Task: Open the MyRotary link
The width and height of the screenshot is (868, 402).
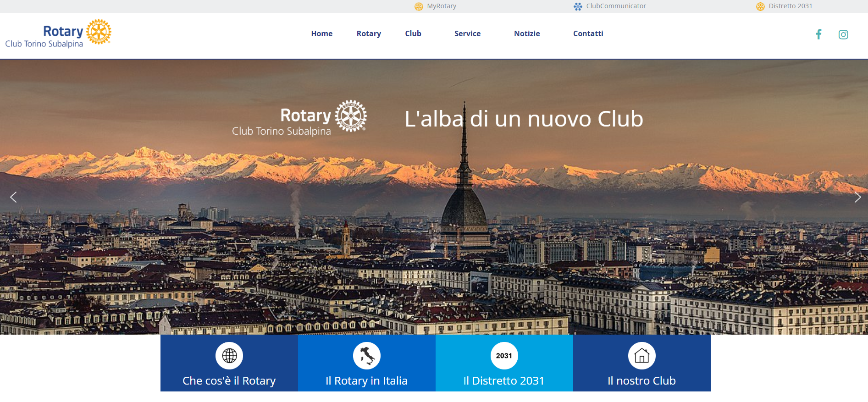Action: coord(441,6)
